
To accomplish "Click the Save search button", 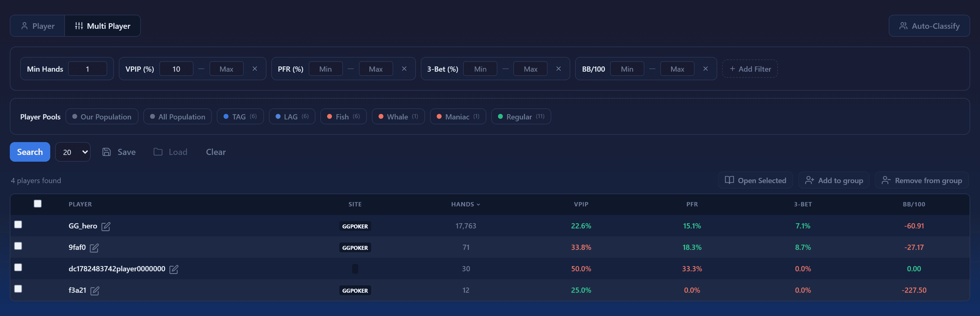I will [119, 152].
